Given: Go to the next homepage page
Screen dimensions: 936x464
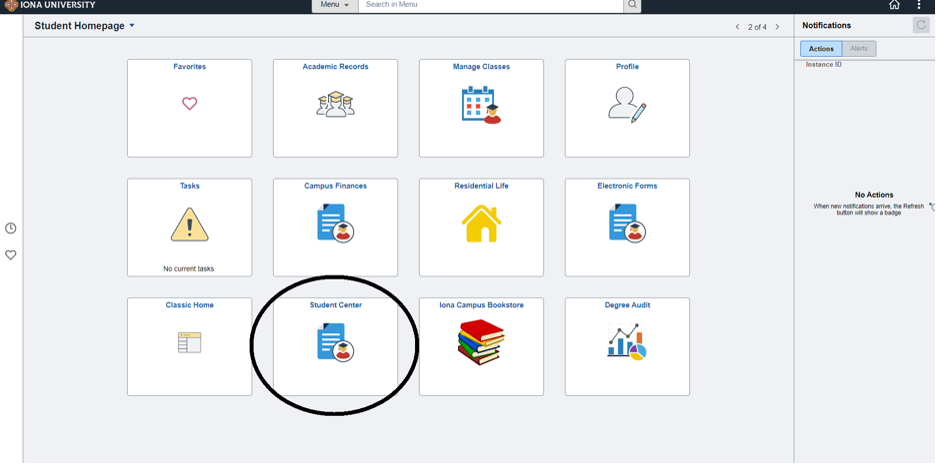Looking at the screenshot, I should click(777, 27).
